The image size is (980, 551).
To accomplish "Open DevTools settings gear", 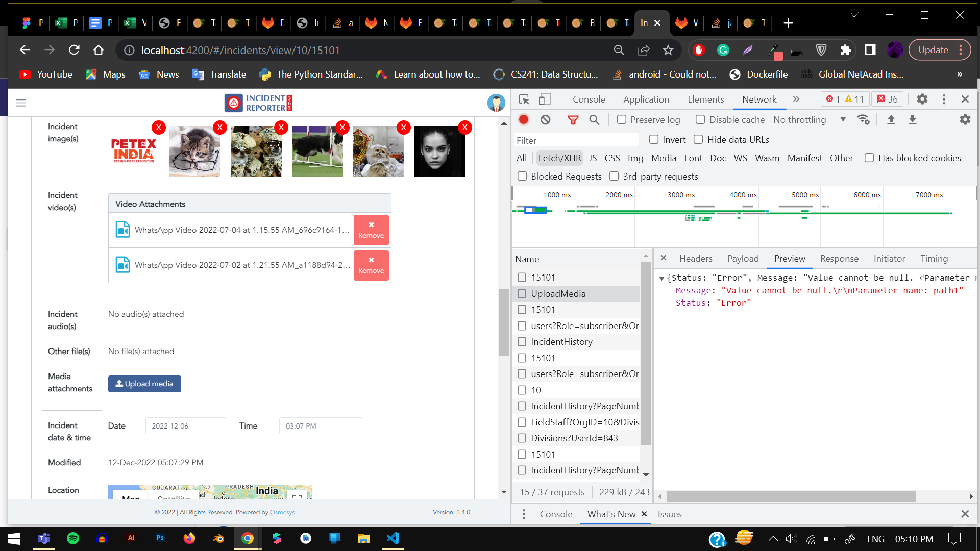I will pyautogui.click(x=922, y=99).
